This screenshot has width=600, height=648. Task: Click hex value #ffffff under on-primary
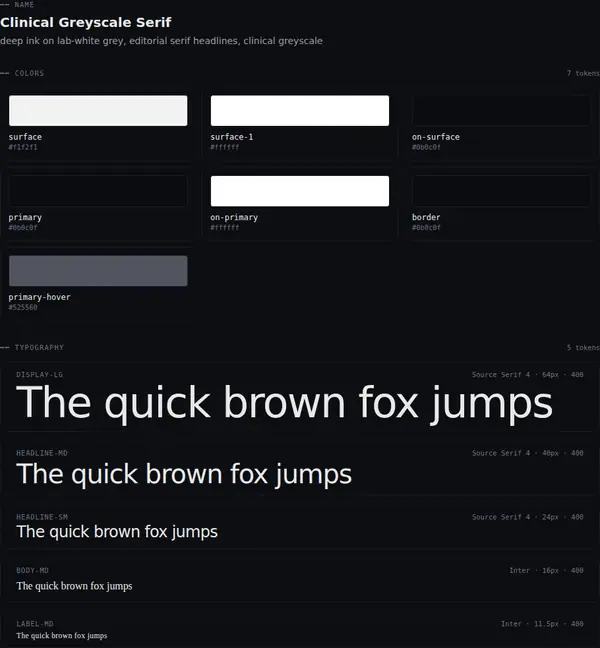point(224,228)
